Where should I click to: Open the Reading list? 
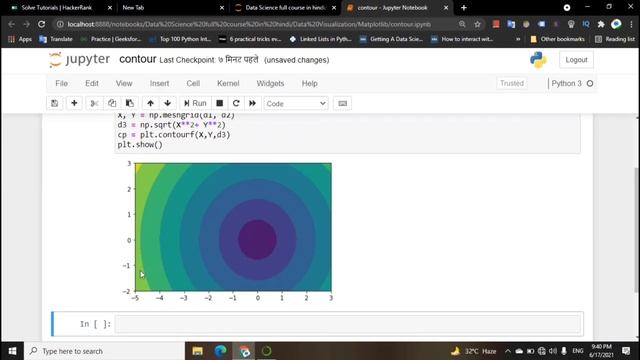point(615,39)
